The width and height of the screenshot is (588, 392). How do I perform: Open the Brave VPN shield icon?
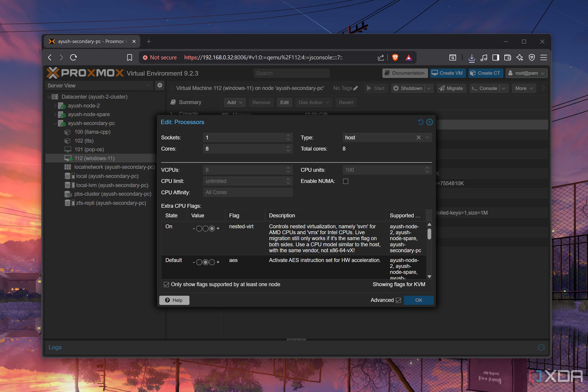pyautogui.click(x=532, y=57)
